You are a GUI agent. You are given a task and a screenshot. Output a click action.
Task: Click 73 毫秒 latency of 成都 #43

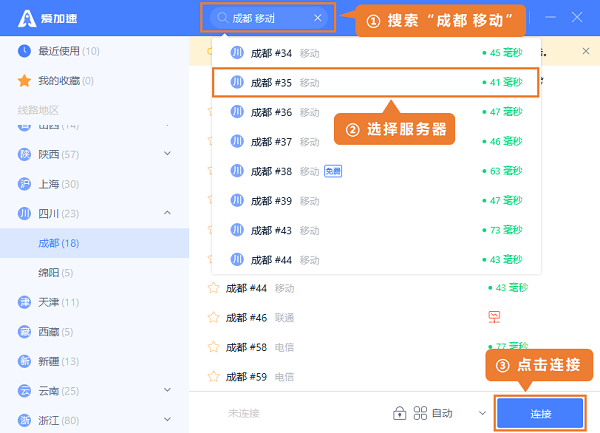[502, 230]
